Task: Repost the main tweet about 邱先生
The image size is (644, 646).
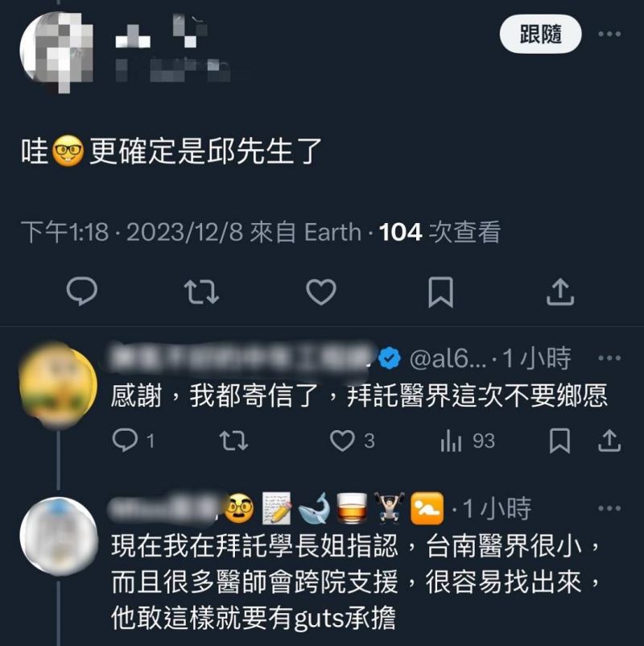Action: [x=201, y=292]
